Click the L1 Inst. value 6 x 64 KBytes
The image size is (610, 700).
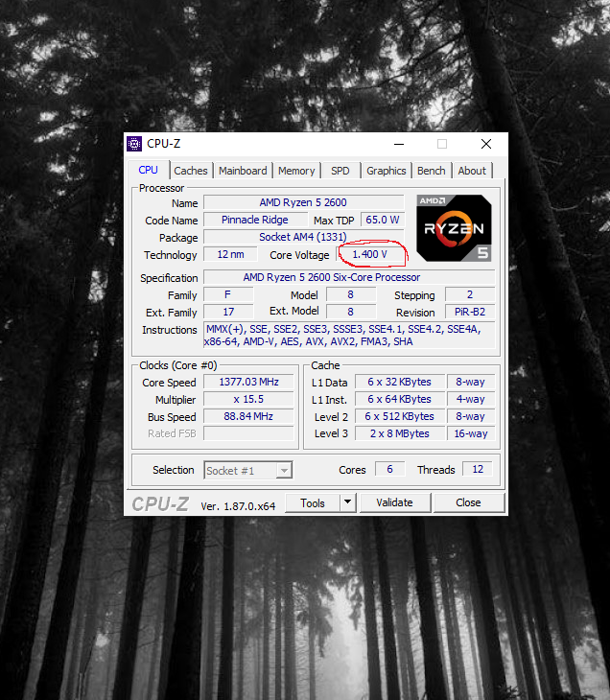[x=400, y=399]
